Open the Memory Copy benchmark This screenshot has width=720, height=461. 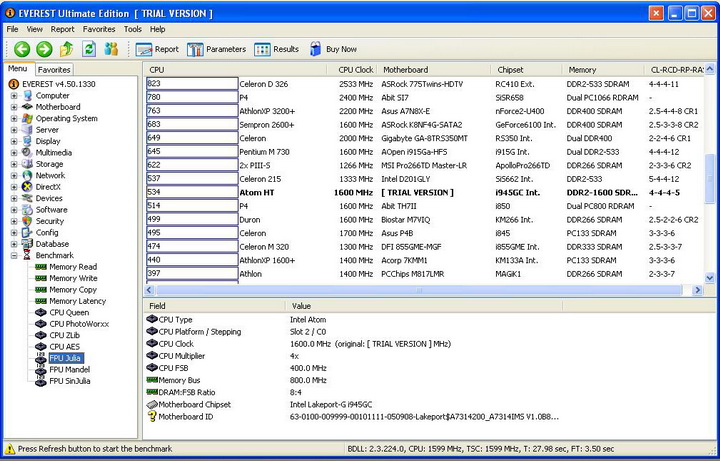[x=73, y=290]
